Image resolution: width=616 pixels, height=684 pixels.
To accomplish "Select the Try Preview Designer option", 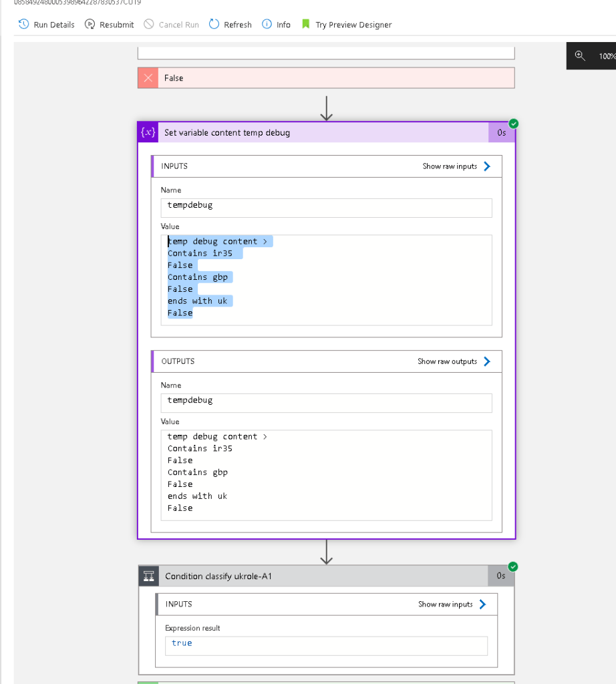I will 353,25.
